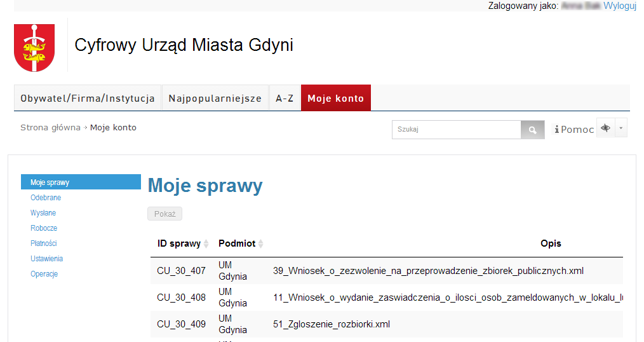644x342 pixels.
Task: Open Pomoc help with info icon
Action: pyautogui.click(x=574, y=130)
